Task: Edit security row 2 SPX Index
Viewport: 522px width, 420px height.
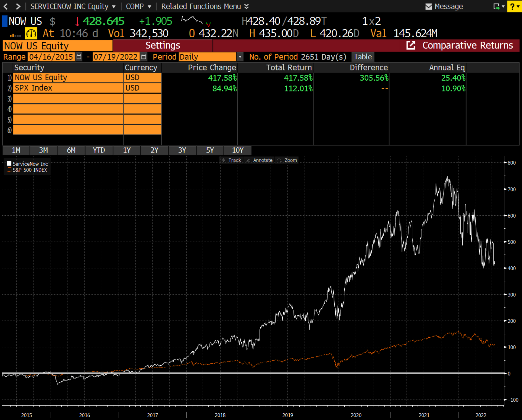Action: pos(68,88)
